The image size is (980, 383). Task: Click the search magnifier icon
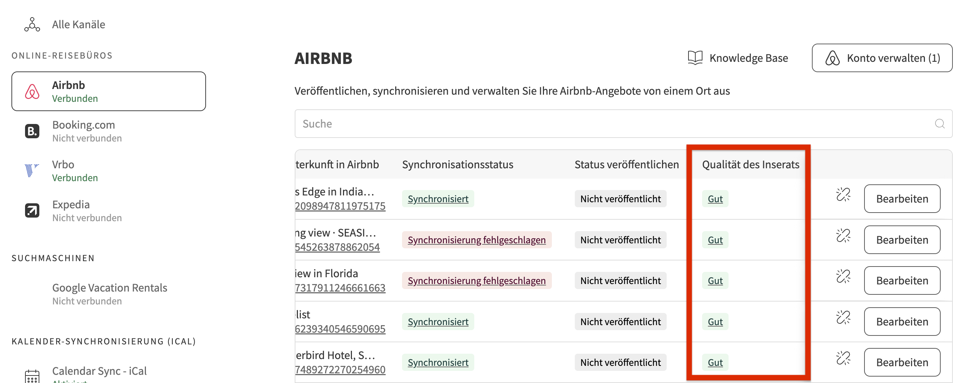(940, 124)
